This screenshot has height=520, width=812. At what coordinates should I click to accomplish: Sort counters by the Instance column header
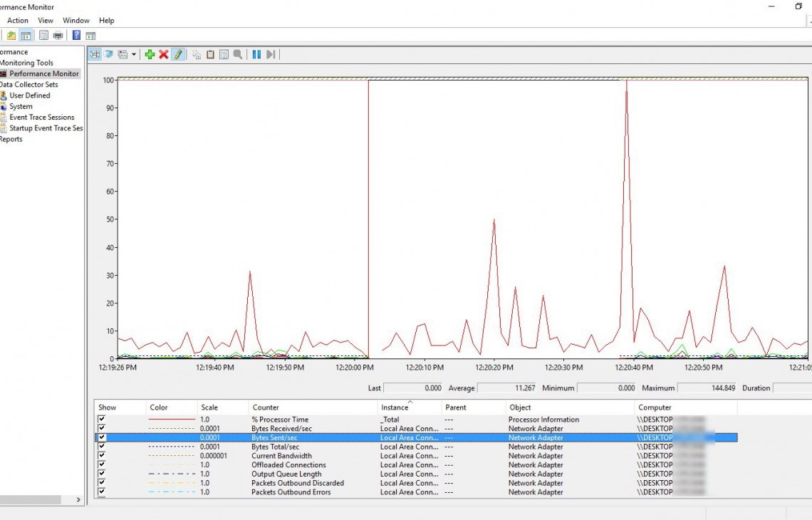tap(395, 407)
